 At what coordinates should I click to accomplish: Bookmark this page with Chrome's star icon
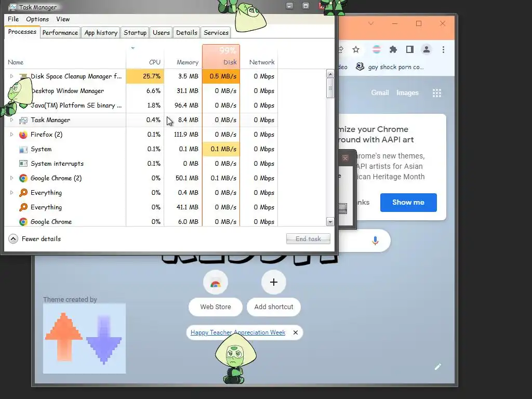click(355, 49)
